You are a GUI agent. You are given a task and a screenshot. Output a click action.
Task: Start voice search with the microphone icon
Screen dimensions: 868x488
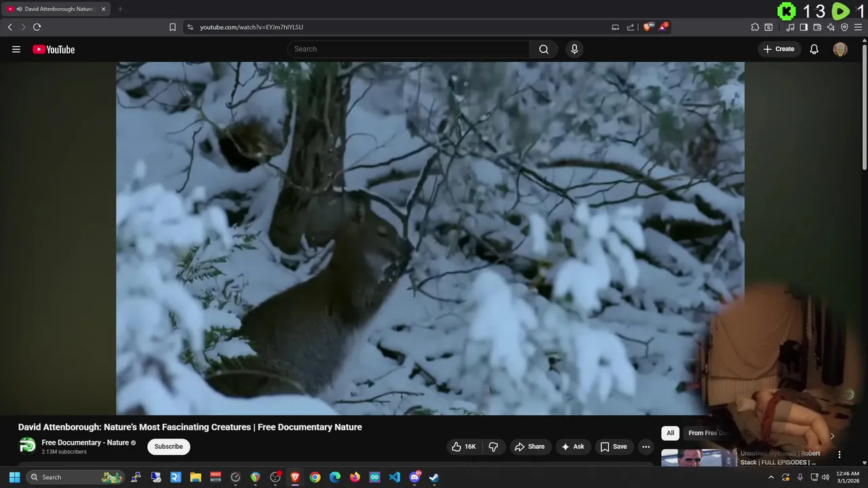[x=574, y=49]
